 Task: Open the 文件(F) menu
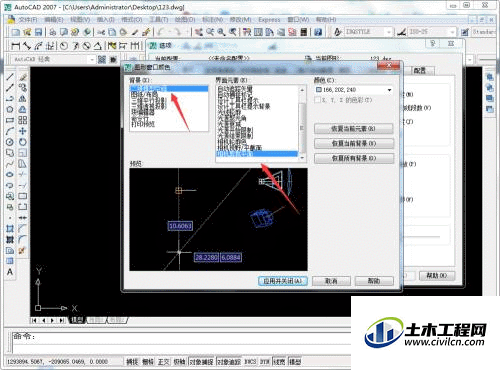(x=28, y=20)
